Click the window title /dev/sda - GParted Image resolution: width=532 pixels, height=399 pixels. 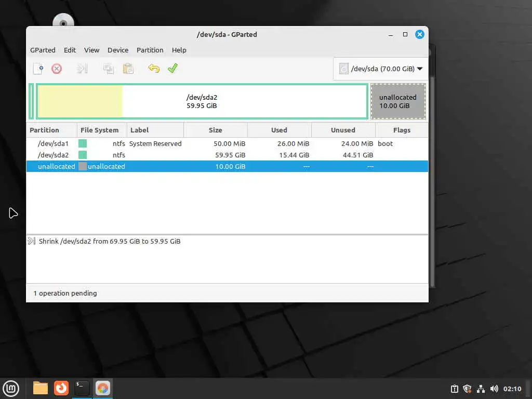tap(227, 35)
